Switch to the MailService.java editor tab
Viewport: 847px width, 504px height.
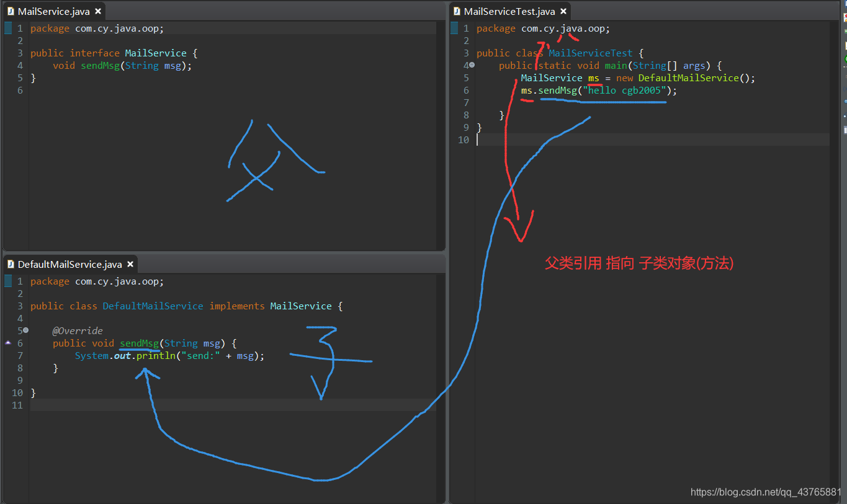pos(54,11)
